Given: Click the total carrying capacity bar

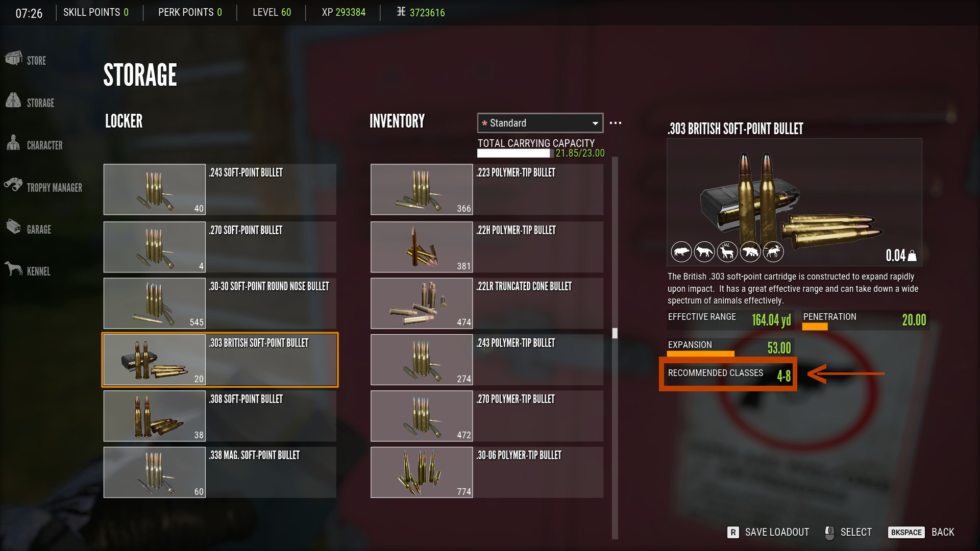Looking at the screenshot, I should 514,153.
